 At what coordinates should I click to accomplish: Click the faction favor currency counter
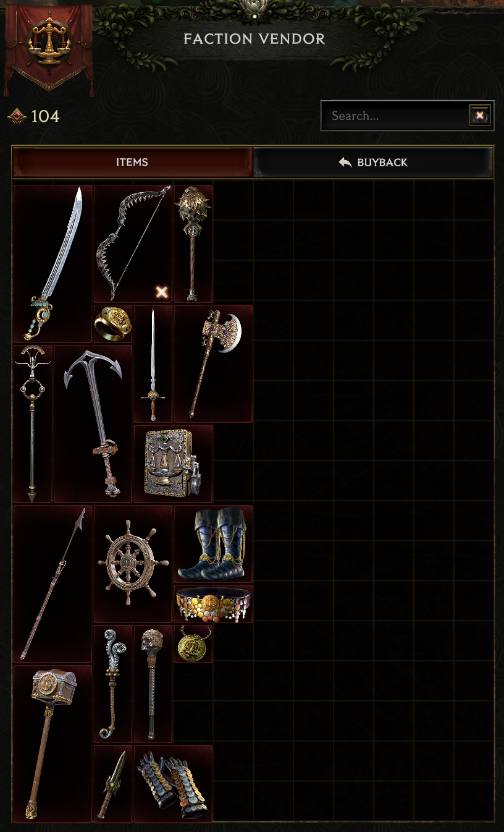[34, 116]
